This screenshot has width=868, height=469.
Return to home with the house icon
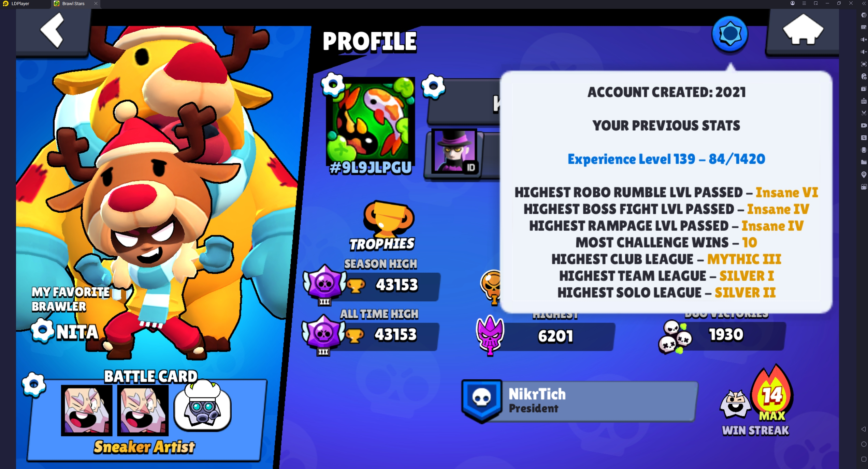click(x=802, y=31)
